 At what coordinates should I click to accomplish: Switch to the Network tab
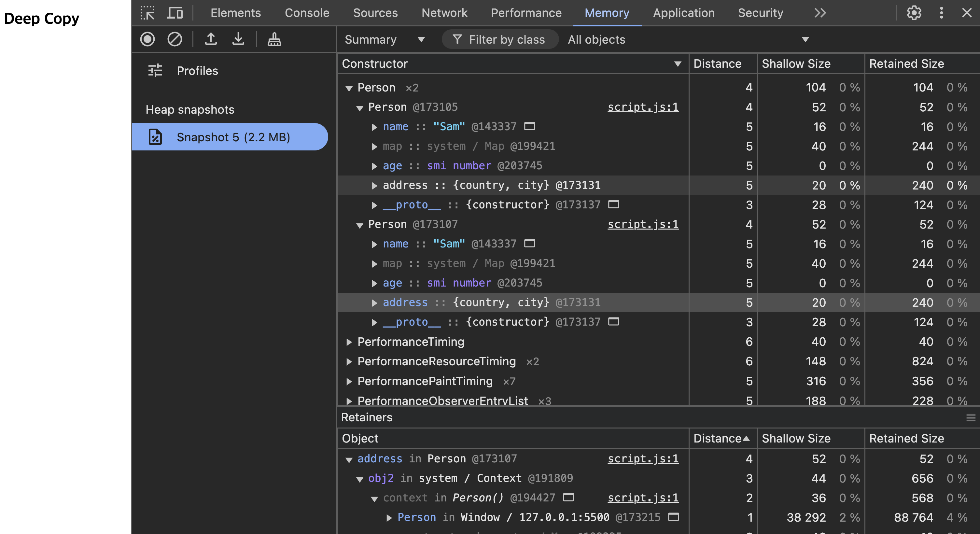click(444, 13)
